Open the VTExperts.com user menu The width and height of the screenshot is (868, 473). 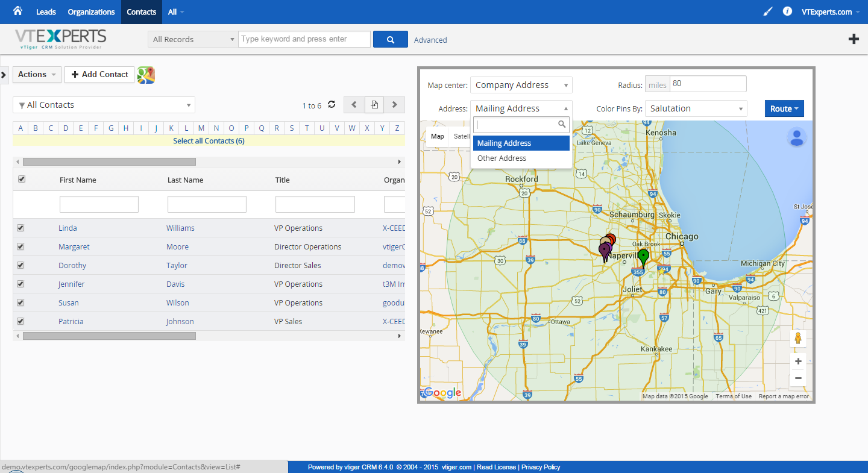830,12
